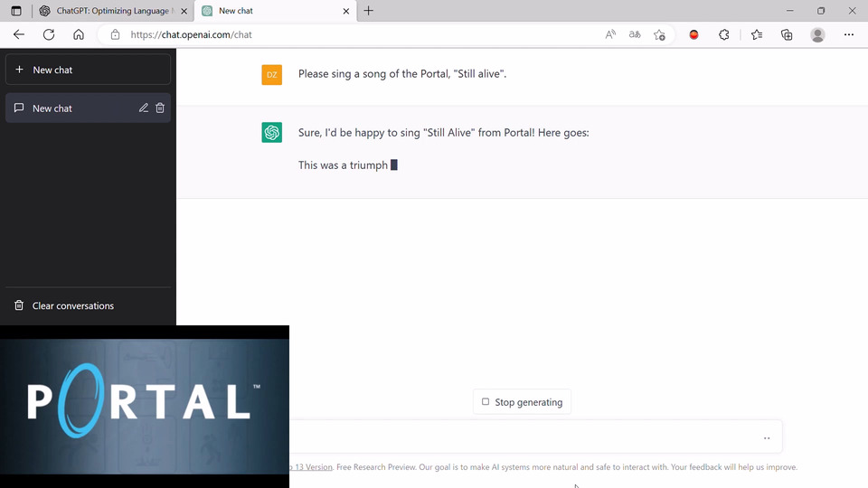Viewport: 868px width, 488px height.
Task: Click the reply 'Sure, I'd be happy to sing'
Action: pyautogui.click(x=443, y=132)
